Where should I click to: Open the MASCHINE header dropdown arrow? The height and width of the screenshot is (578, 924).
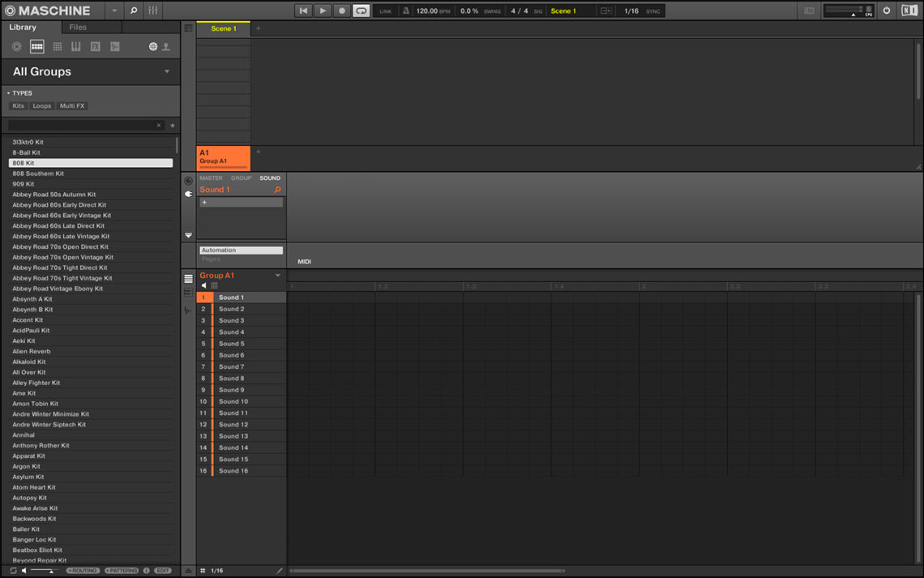point(113,11)
